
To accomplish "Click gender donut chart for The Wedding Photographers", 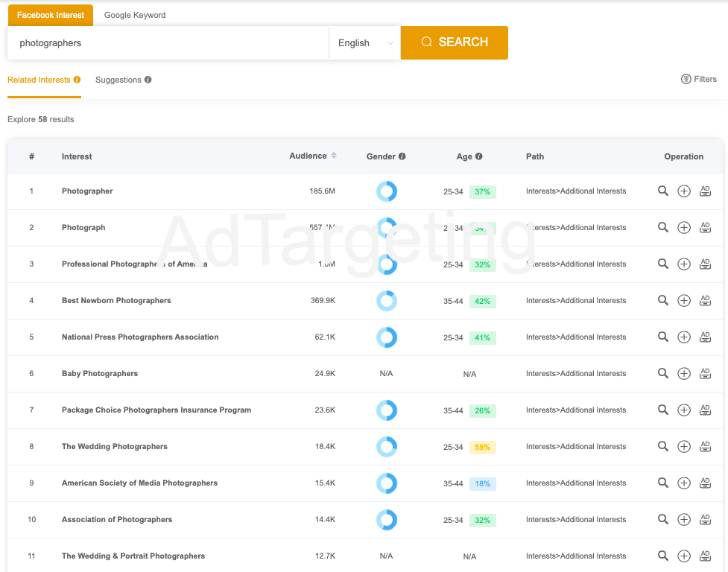I will [387, 447].
